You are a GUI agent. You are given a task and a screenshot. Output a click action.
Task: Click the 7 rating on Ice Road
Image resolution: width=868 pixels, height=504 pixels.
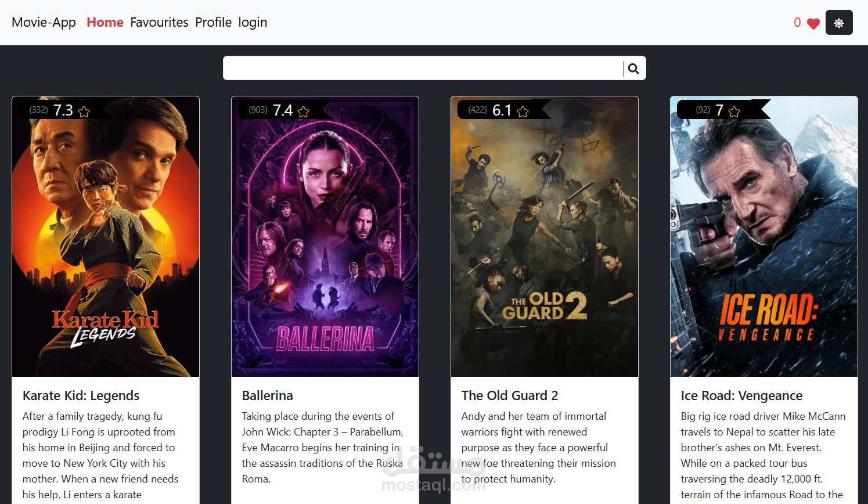click(719, 110)
